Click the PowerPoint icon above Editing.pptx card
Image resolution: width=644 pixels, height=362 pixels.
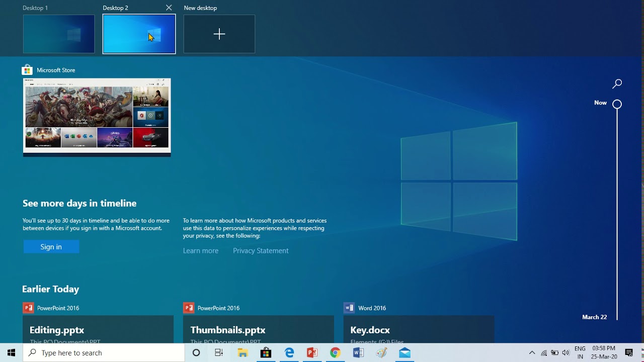click(x=28, y=308)
